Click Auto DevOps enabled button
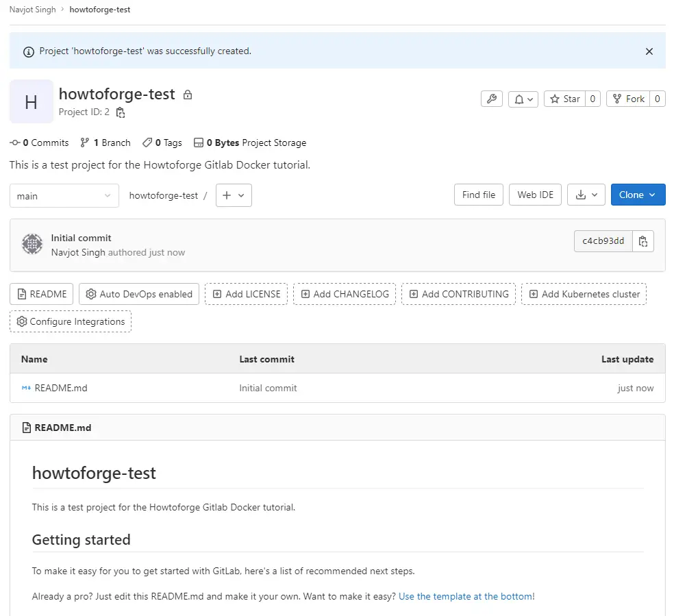The width and height of the screenshot is (674, 616). coord(139,294)
